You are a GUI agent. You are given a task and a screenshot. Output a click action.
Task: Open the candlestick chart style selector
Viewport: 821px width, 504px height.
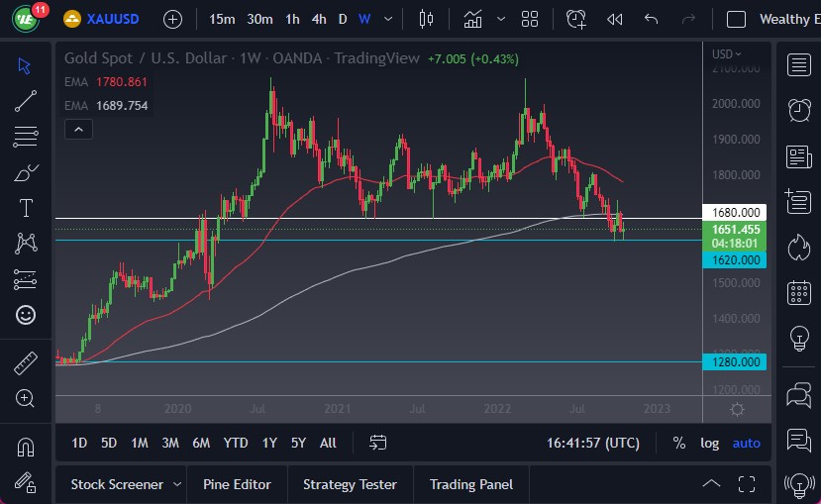tap(427, 19)
